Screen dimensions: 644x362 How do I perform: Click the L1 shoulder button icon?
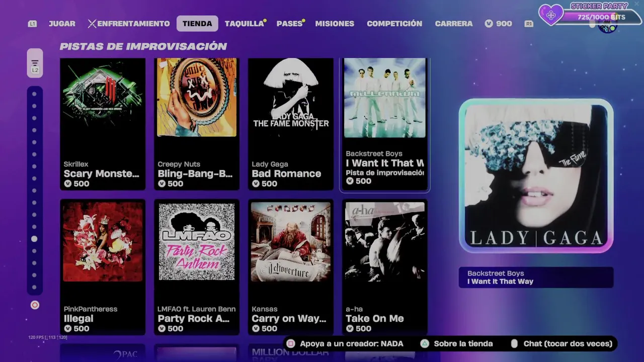pos(32,24)
